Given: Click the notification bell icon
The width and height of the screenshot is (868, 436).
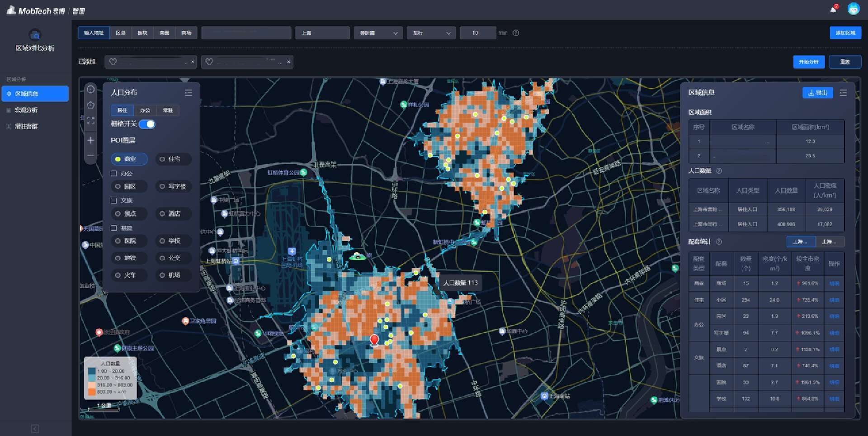Looking at the screenshot, I should (833, 9).
